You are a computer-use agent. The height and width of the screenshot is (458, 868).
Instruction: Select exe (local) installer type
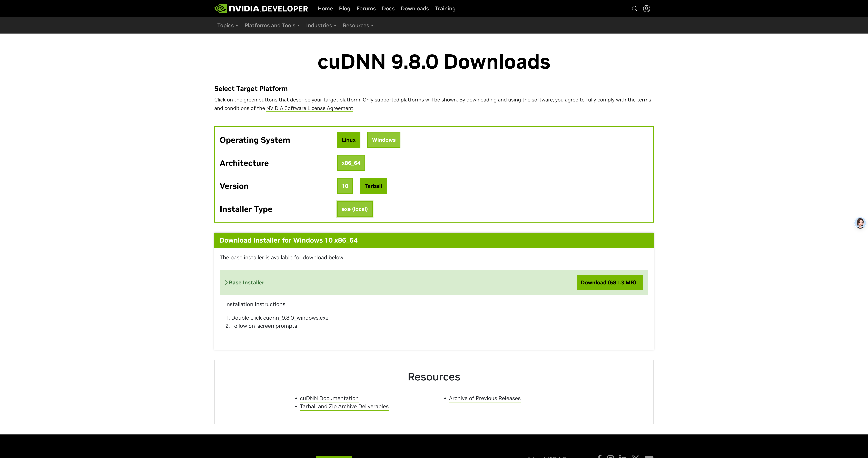point(355,209)
